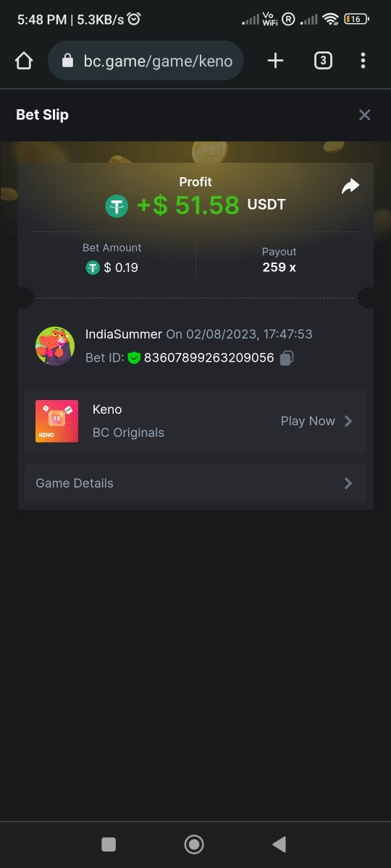Expand the Game Details row
Image resolution: width=391 pixels, height=868 pixels.
tap(195, 483)
